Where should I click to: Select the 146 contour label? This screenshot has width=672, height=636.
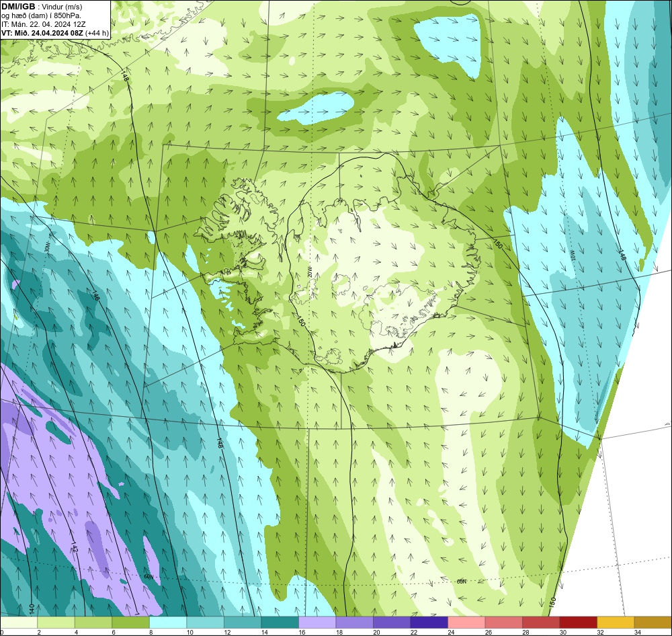click(96, 295)
